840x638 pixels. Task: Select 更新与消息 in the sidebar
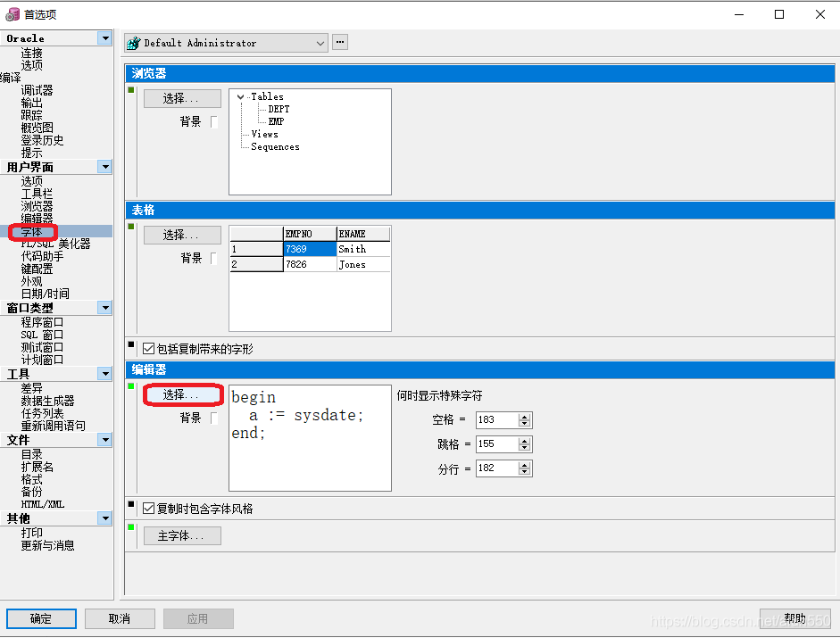coord(47,545)
